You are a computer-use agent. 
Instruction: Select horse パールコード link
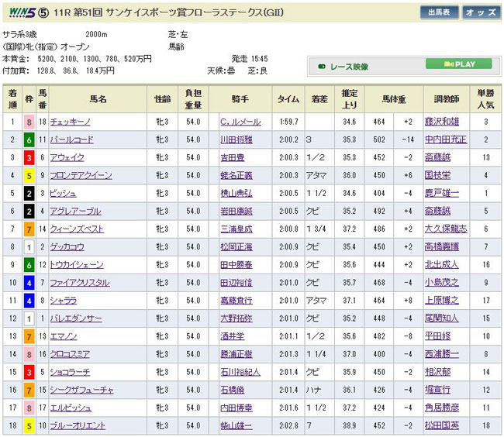[71, 139]
